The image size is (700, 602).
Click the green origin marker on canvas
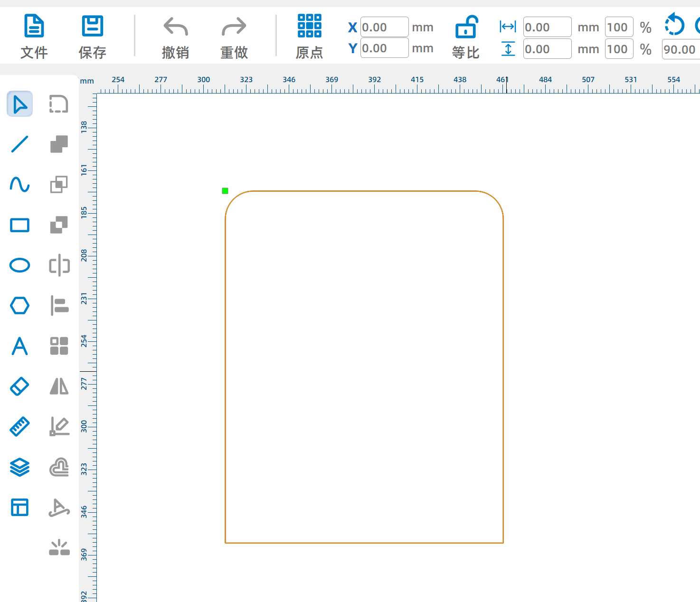pos(225,191)
